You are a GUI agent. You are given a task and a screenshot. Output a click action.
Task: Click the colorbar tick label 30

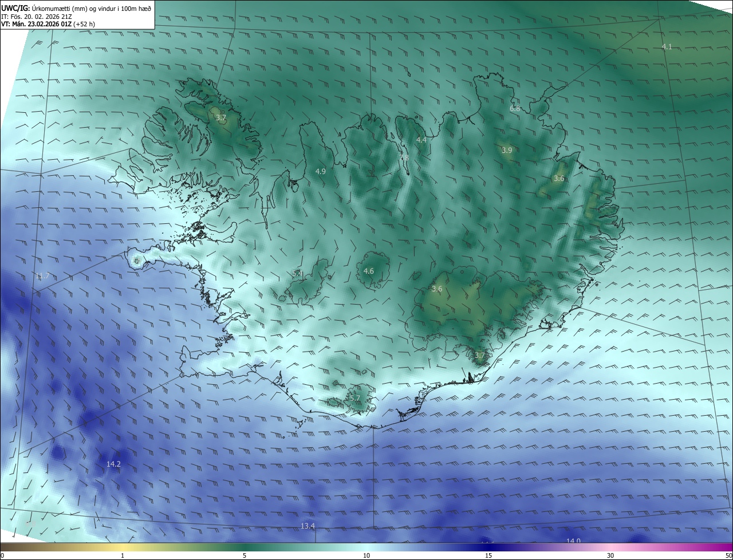tap(610, 555)
